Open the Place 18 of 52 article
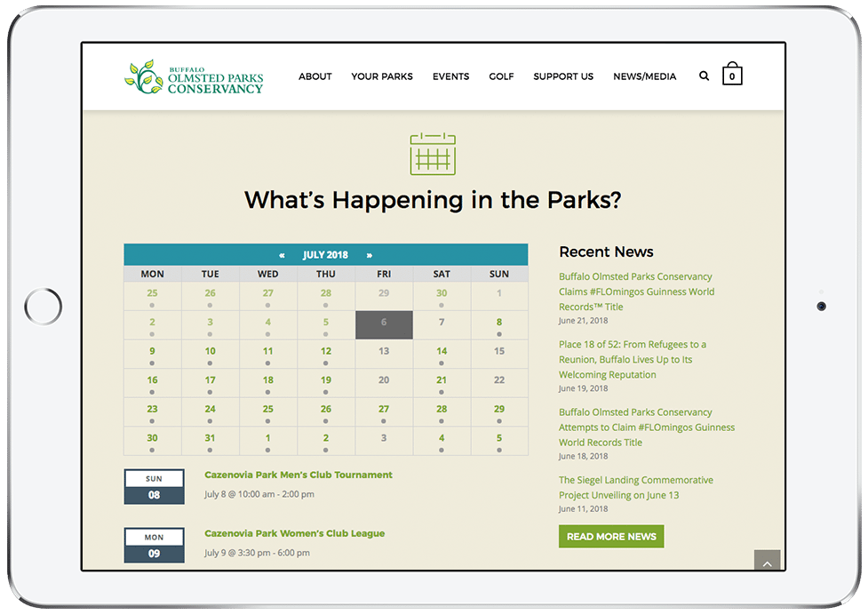This screenshot has height=615, width=868. [633, 359]
